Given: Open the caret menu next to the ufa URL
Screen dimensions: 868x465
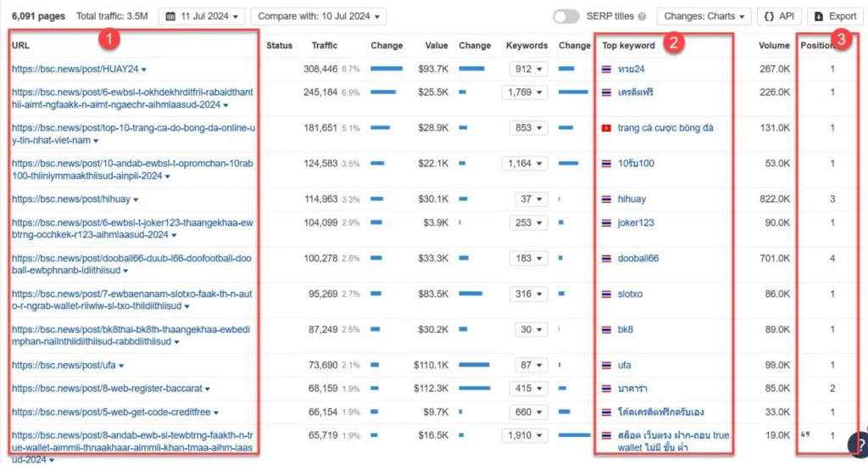Looking at the screenshot, I should [122, 366].
